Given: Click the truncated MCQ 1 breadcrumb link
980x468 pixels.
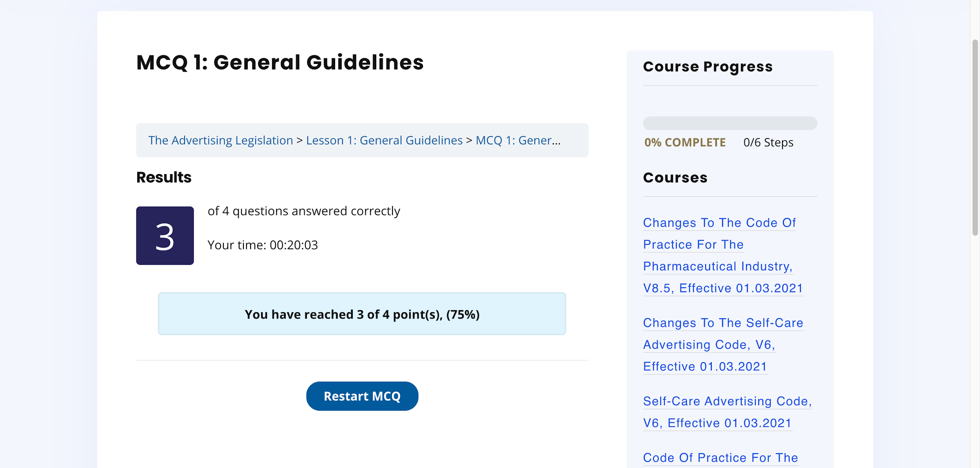Looking at the screenshot, I should click(518, 140).
